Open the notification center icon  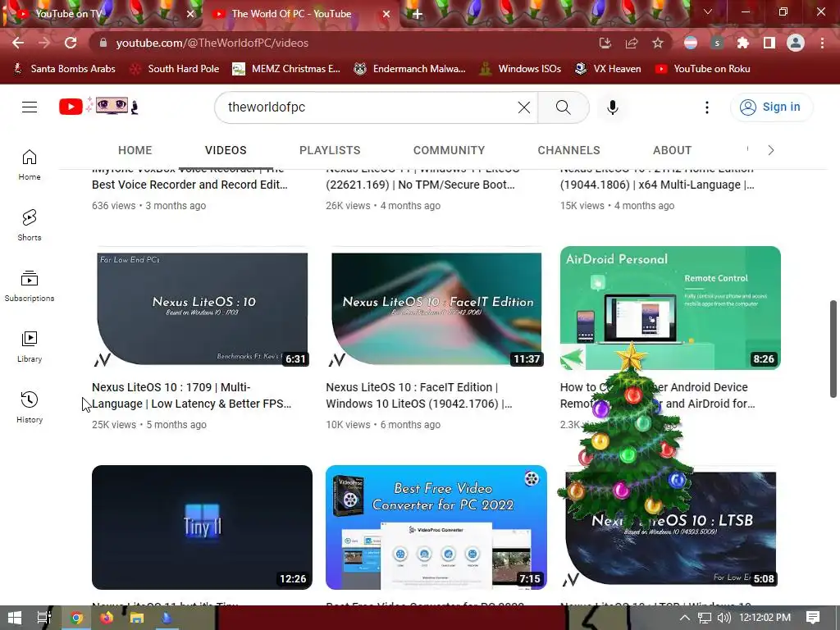tap(813, 618)
